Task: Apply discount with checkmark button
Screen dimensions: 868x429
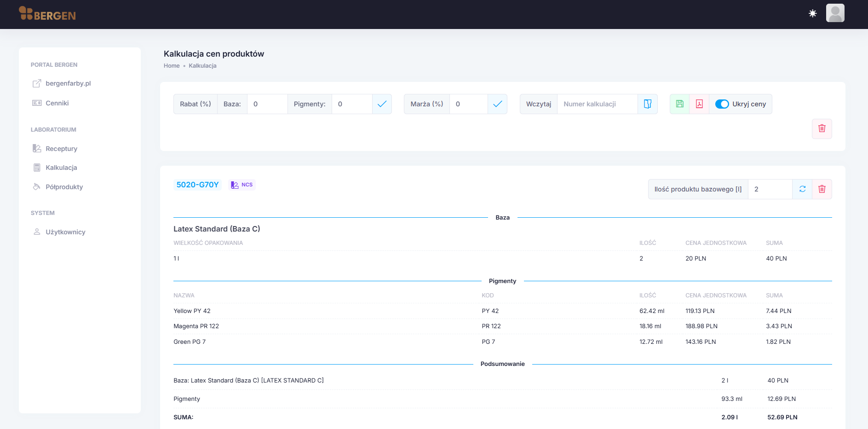Action: point(382,104)
